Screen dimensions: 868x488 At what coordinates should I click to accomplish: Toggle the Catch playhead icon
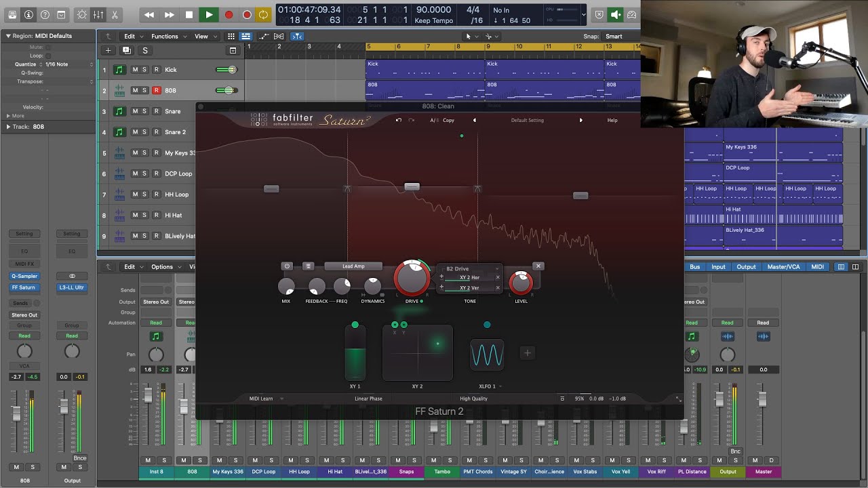(x=297, y=37)
